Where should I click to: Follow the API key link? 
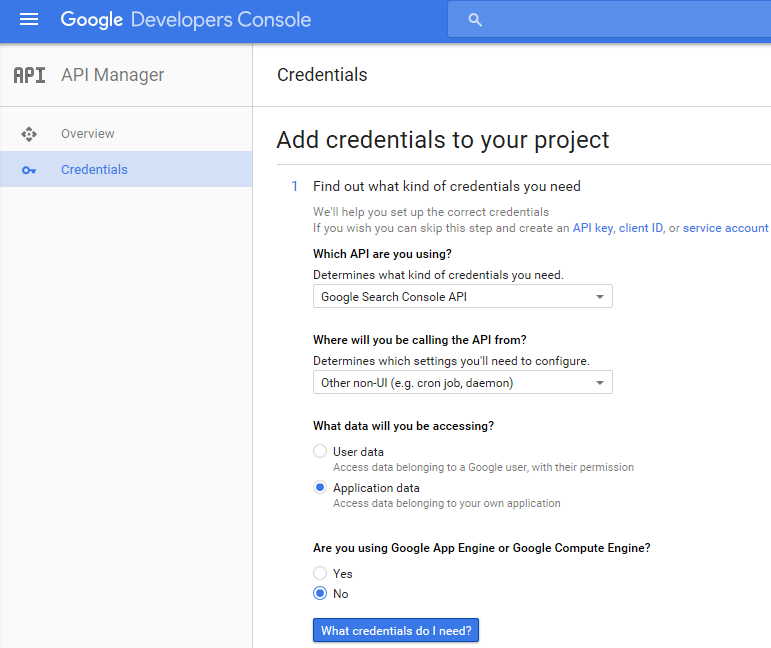[x=593, y=228]
